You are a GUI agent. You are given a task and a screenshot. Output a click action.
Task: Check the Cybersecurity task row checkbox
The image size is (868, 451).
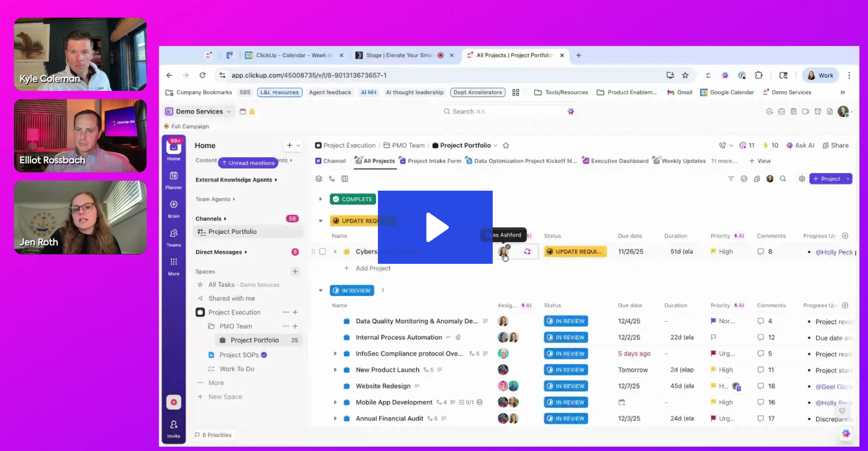tap(323, 251)
